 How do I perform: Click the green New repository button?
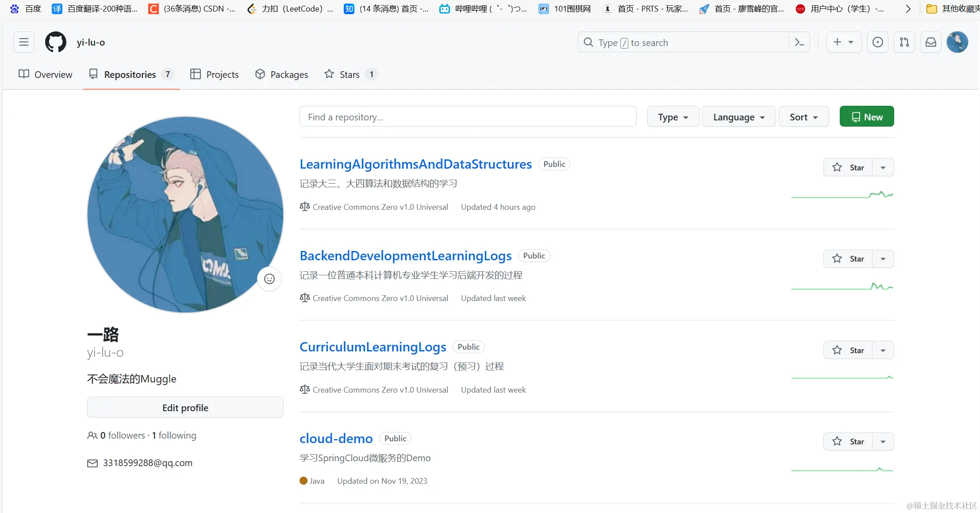click(x=866, y=117)
